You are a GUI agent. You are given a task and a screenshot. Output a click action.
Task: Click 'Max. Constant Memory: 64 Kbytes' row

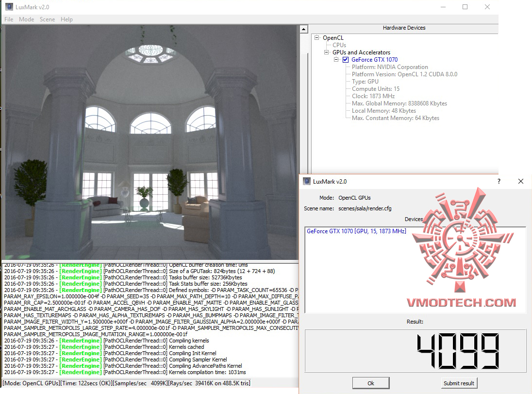point(395,118)
